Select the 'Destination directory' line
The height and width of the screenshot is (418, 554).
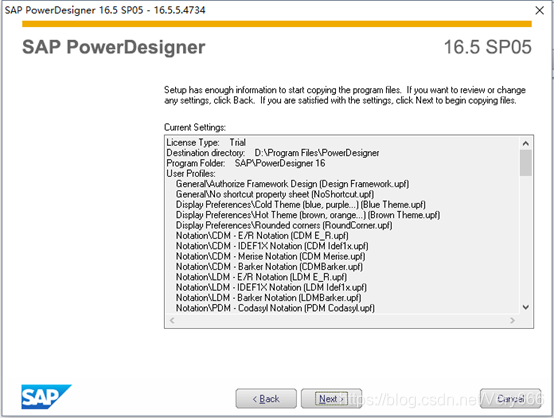coord(273,153)
